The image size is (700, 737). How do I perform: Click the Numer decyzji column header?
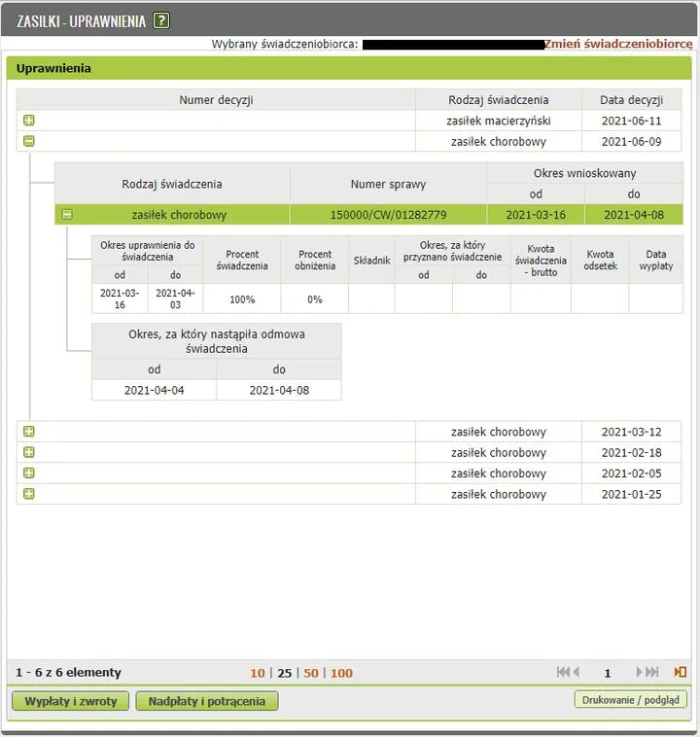click(x=216, y=100)
